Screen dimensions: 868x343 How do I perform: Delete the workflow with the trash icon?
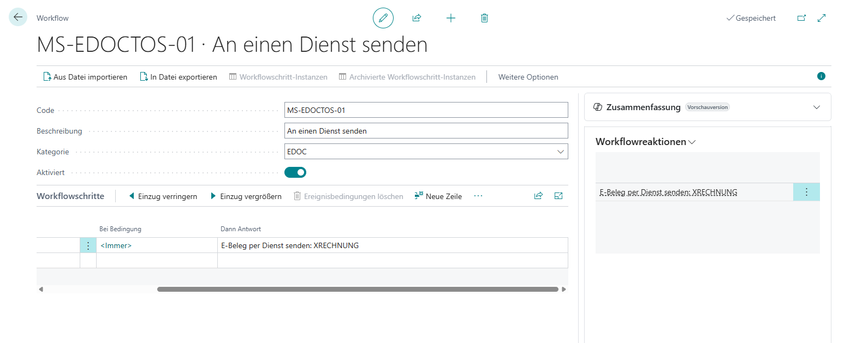484,18
